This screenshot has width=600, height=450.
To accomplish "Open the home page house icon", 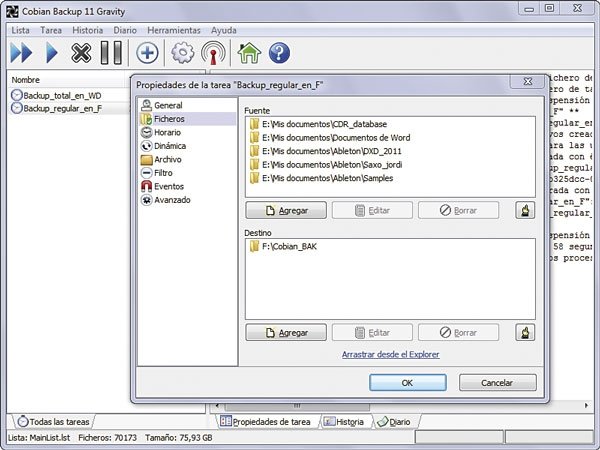I will click(249, 53).
